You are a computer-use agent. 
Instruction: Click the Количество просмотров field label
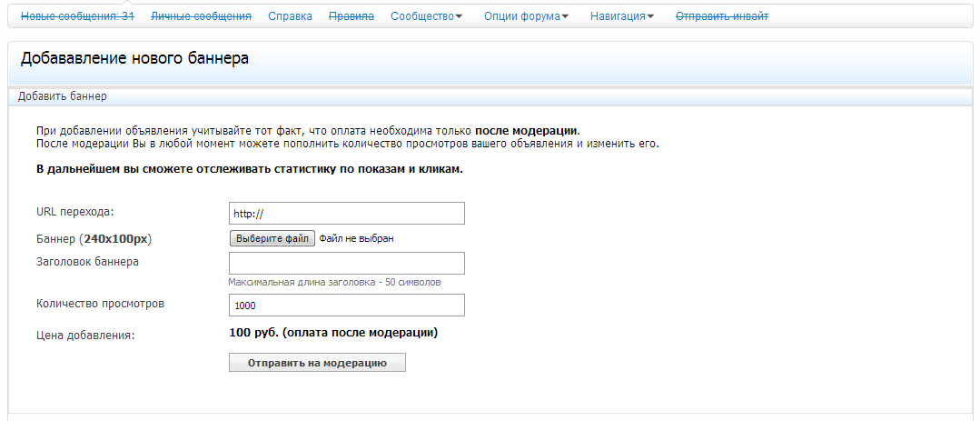pyautogui.click(x=100, y=304)
